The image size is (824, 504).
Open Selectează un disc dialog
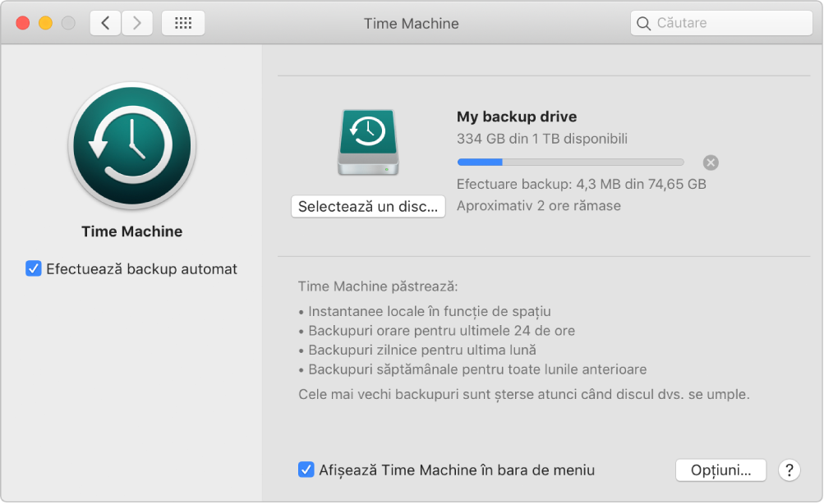pos(367,206)
